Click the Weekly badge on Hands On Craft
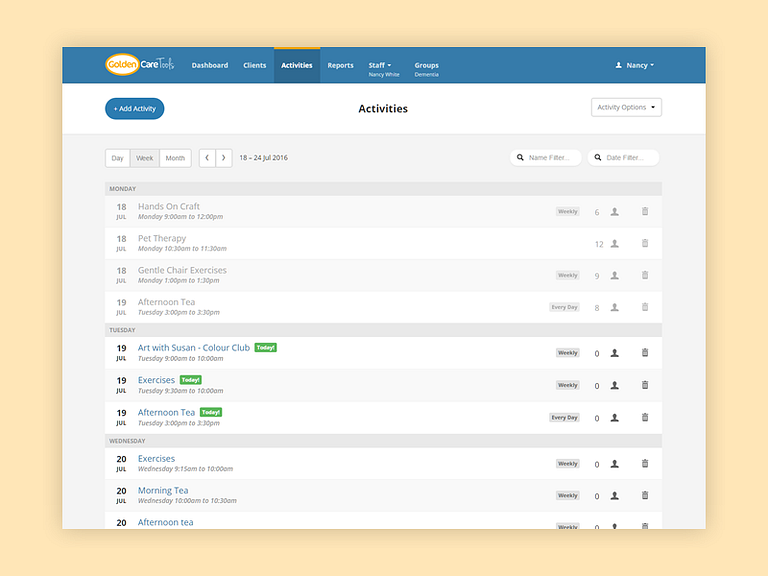 568,212
